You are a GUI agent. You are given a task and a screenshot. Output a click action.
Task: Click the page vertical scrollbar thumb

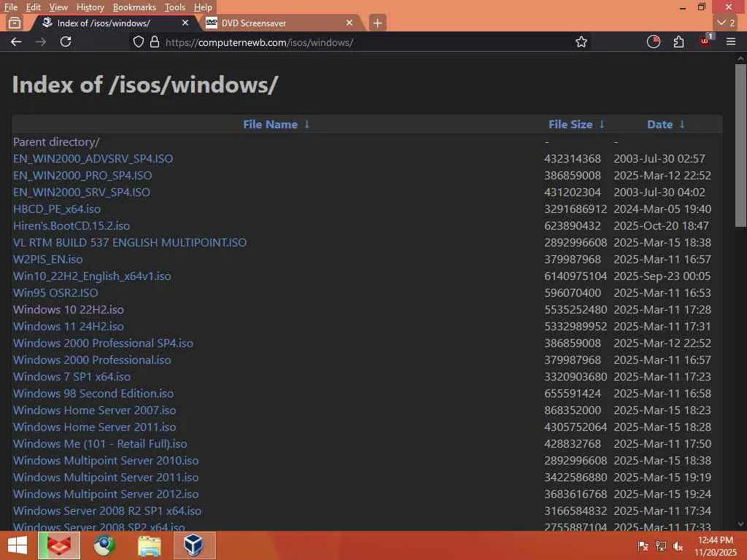(x=740, y=145)
